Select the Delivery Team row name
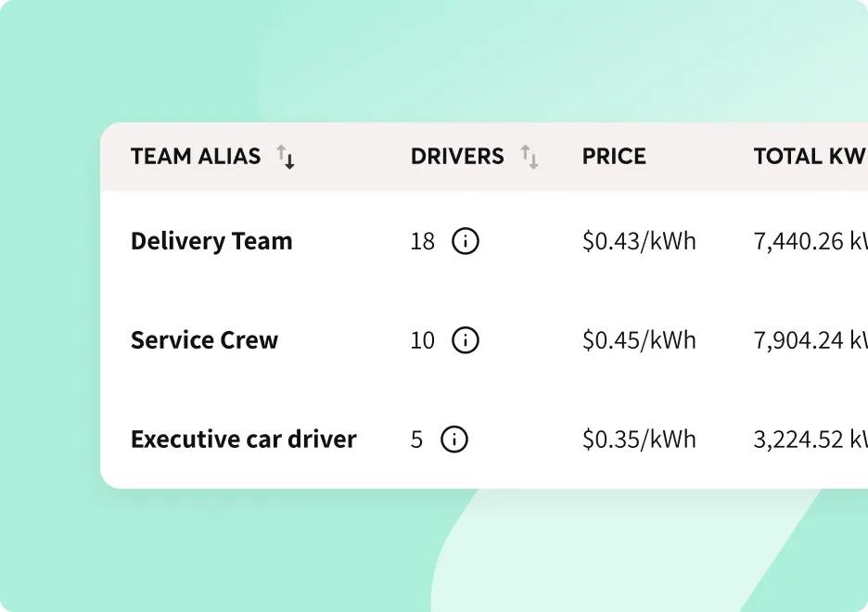 point(211,241)
